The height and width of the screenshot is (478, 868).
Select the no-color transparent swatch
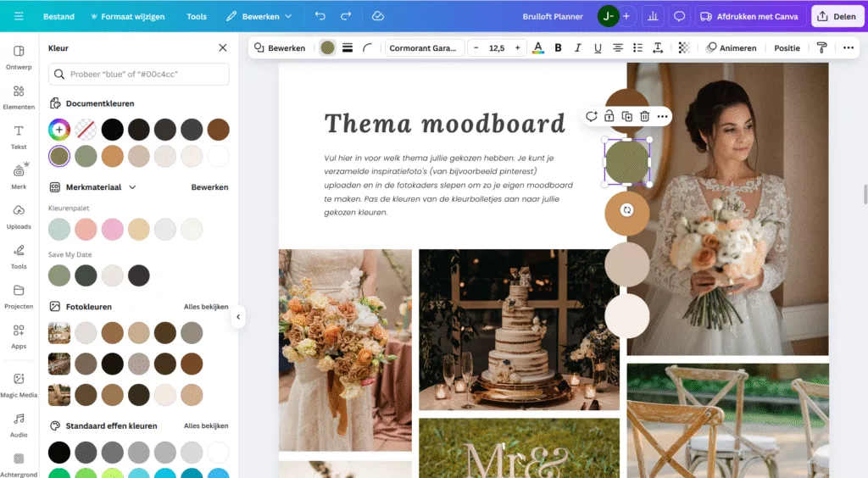pyautogui.click(x=86, y=130)
